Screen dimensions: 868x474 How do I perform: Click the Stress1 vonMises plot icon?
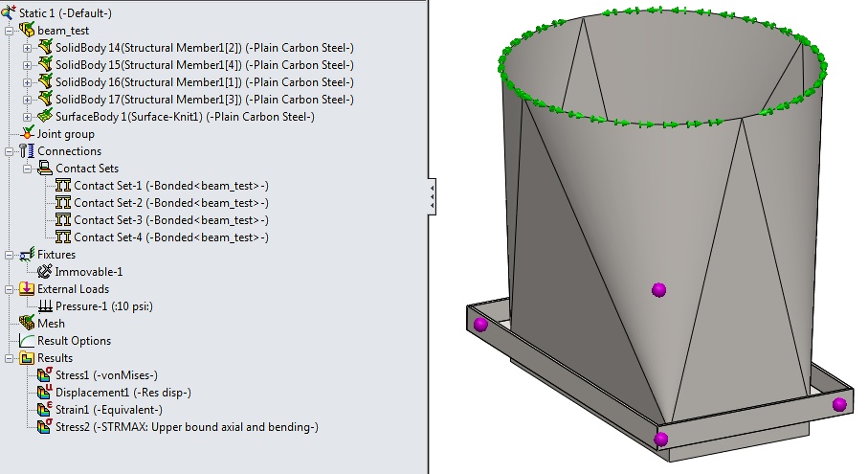pyautogui.click(x=45, y=374)
